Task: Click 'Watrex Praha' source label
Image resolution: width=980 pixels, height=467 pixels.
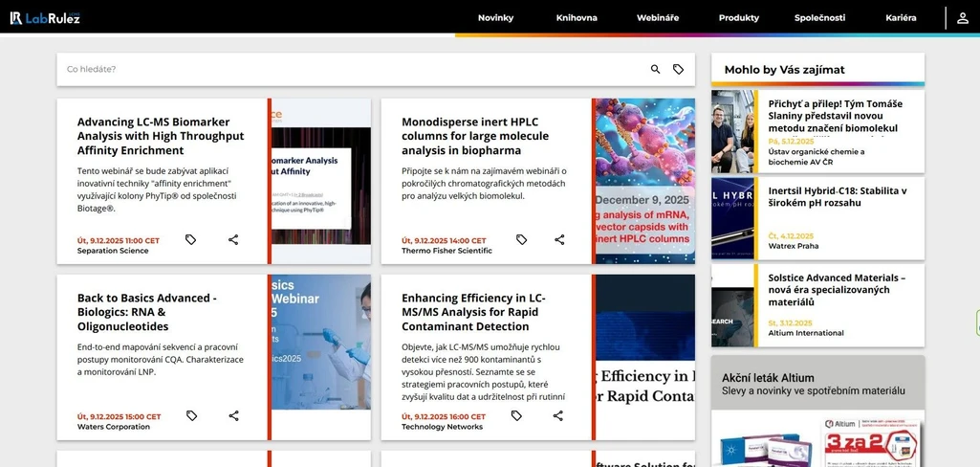Action: [794, 246]
